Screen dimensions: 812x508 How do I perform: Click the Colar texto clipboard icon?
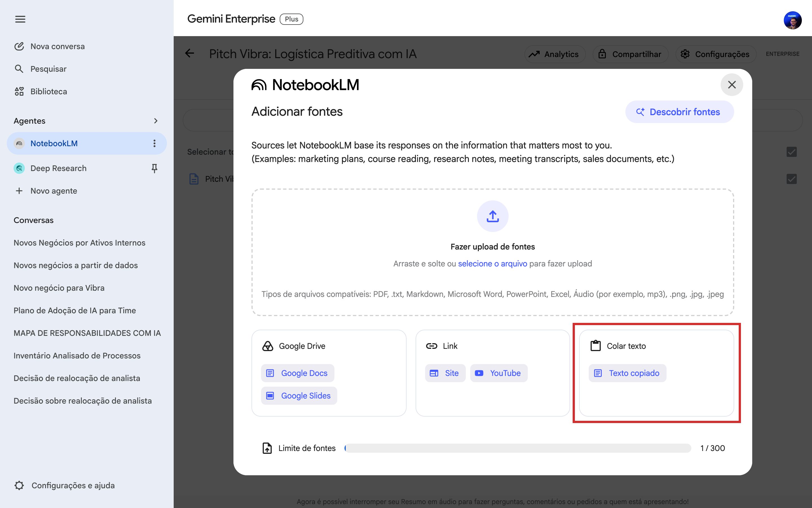coord(595,346)
